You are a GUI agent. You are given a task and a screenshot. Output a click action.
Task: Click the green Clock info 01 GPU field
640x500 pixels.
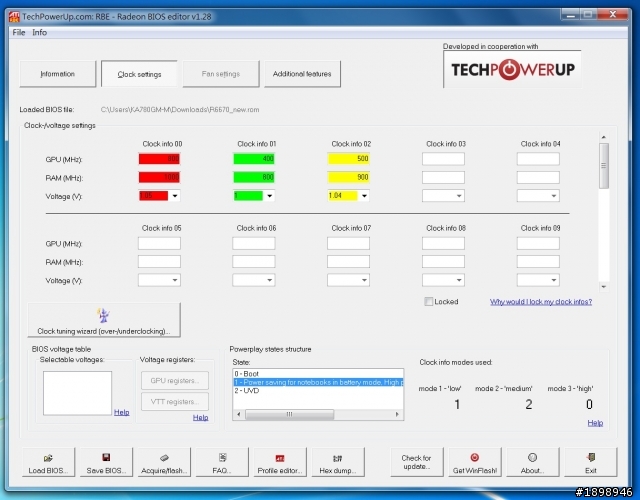(x=254, y=159)
